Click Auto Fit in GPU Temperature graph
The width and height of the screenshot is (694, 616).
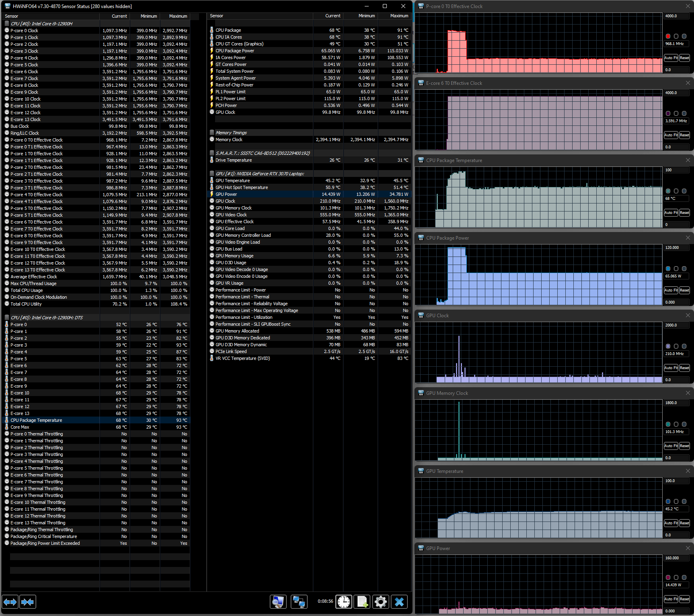pos(671,523)
